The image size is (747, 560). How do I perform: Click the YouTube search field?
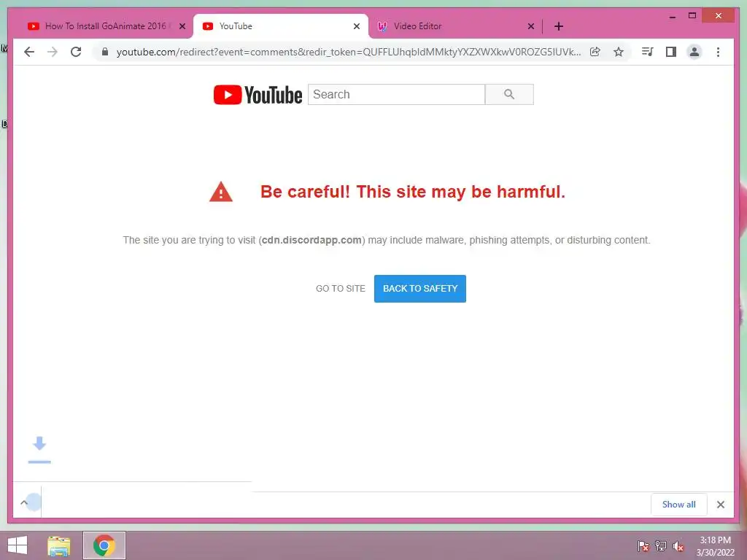click(x=396, y=94)
